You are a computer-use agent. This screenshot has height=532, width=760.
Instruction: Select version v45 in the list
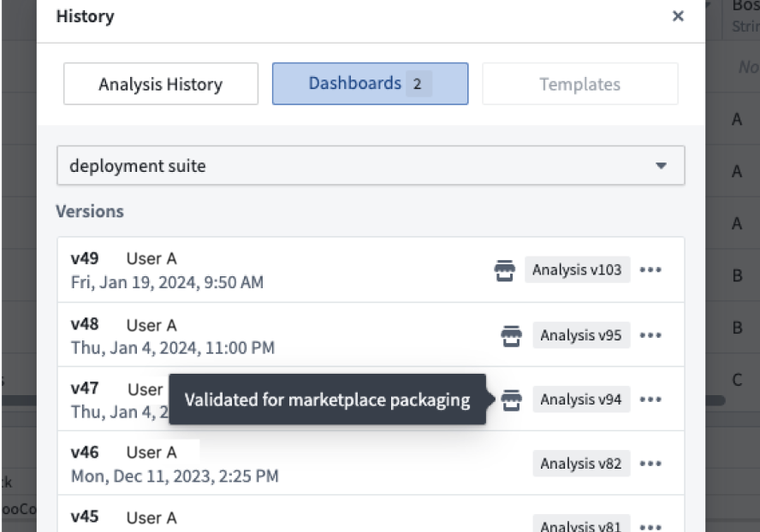(371, 514)
